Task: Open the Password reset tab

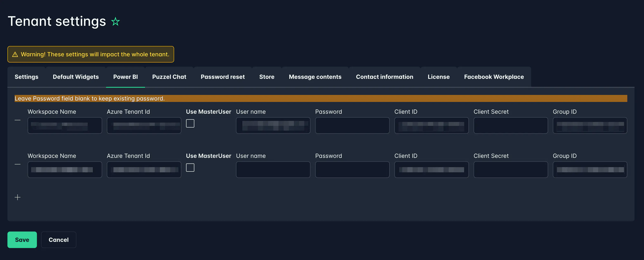Action: (x=223, y=77)
